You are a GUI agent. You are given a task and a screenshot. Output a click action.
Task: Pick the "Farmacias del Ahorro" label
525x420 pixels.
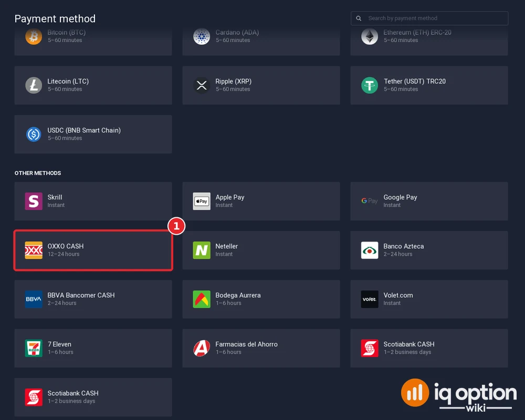coord(246,344)
